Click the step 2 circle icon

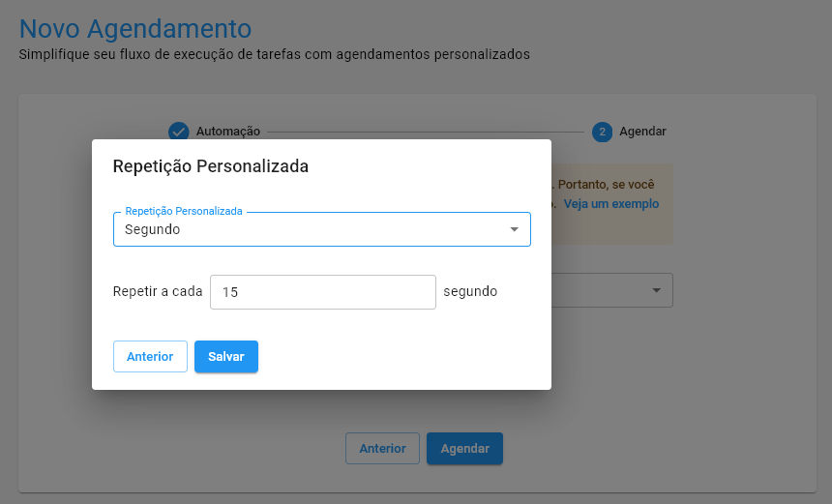point(602,132)
